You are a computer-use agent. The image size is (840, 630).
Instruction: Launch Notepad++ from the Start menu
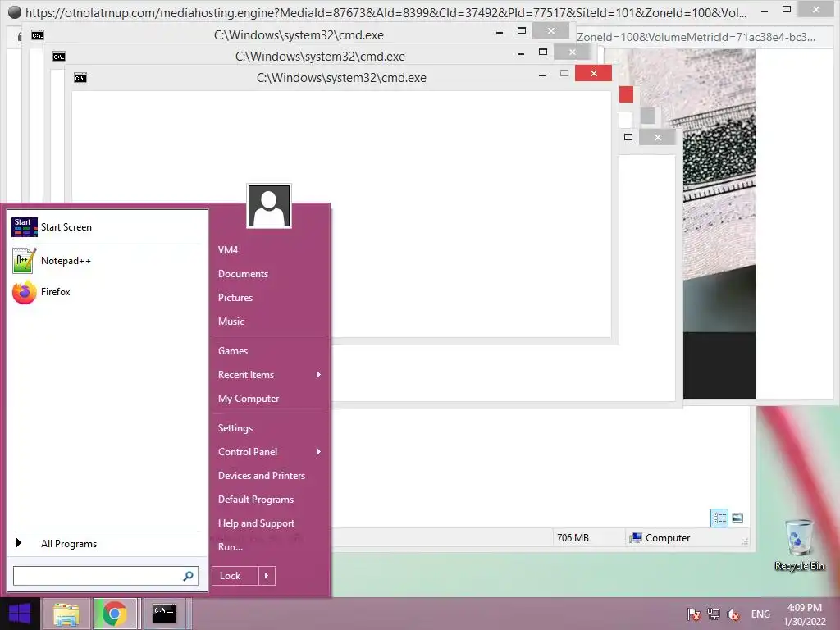click(x=106, y=260)
